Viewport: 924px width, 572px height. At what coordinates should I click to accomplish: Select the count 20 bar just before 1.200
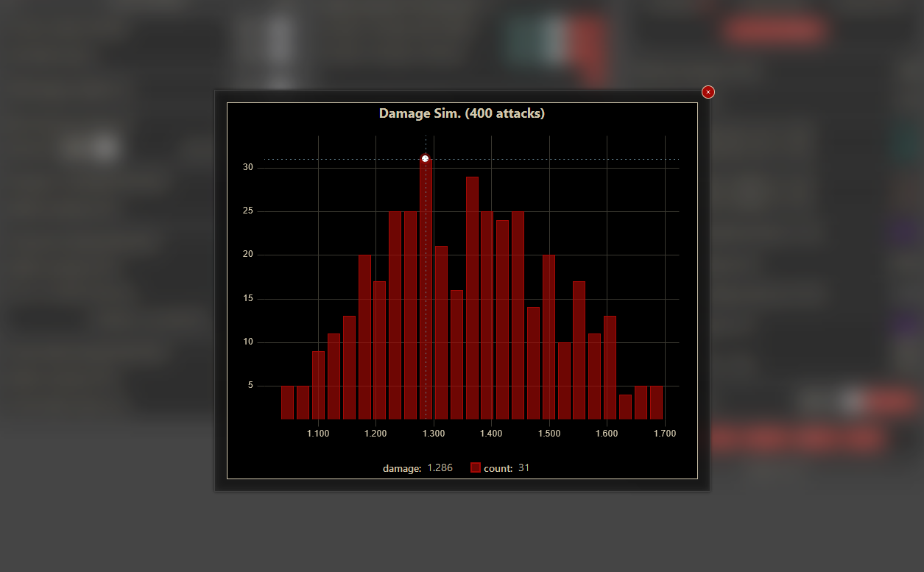click(364, 336)
